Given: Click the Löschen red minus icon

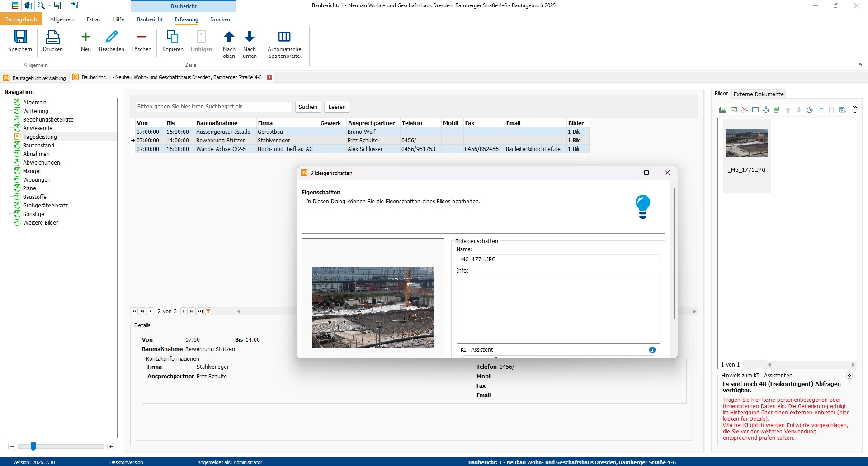Looking at the screenshot, I should (x=142, y=37).
